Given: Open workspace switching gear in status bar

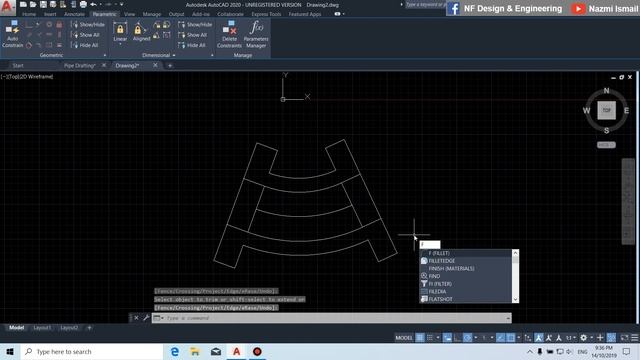Looking at the screenshot, I should [x=584, y=338].
